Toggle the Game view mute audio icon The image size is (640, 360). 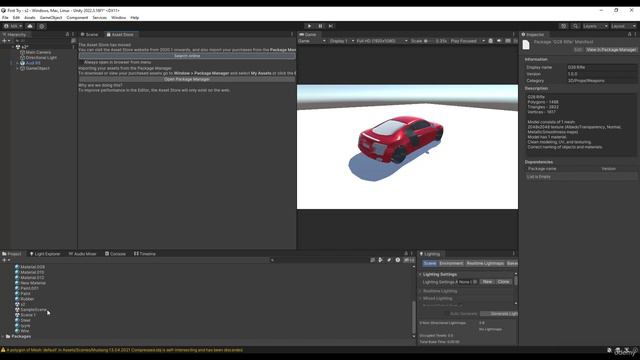tap(499, 41)
